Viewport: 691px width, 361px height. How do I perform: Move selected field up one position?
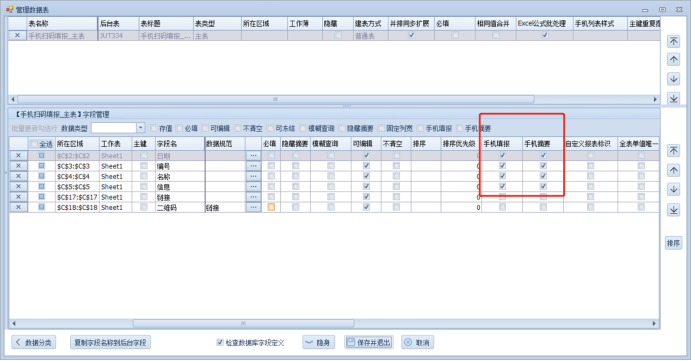(x=673, y=170)
